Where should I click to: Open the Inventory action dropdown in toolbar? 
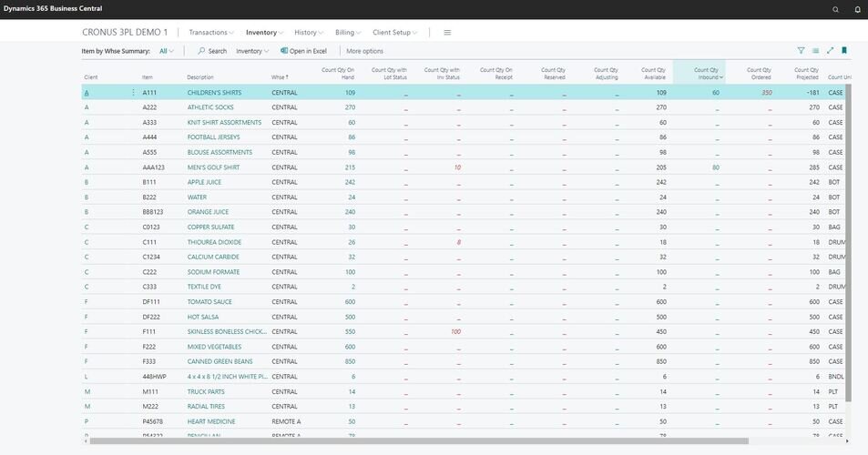click(252, 51)
